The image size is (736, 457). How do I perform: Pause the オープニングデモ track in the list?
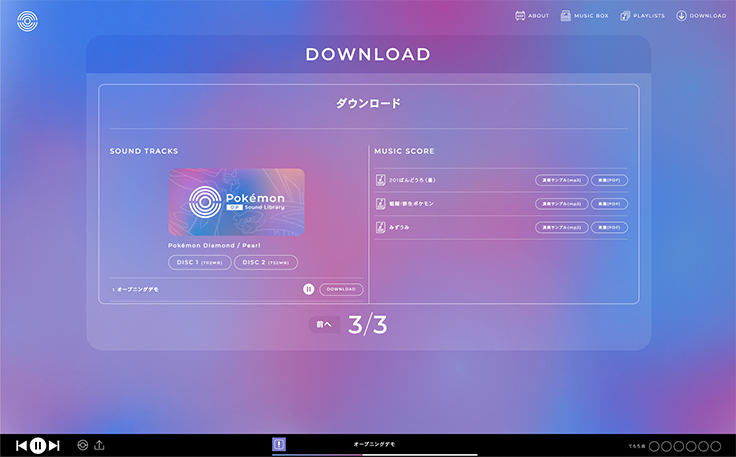(x=308, y=289)
